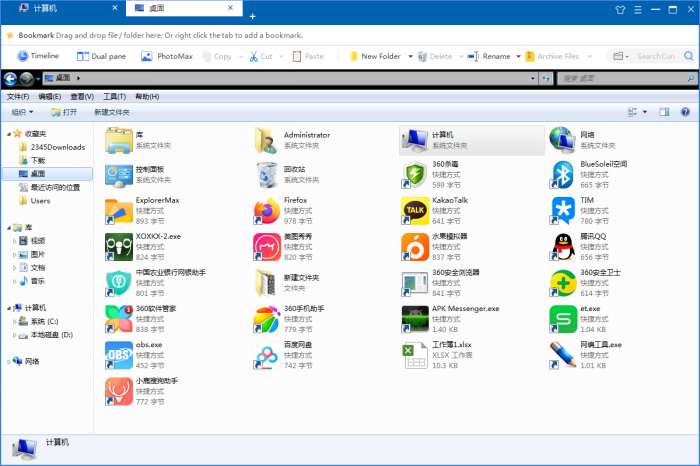Viewport: 700px width, 466px height.
Task: Select the Administrator folder icon
Action: tap(267, 140)
